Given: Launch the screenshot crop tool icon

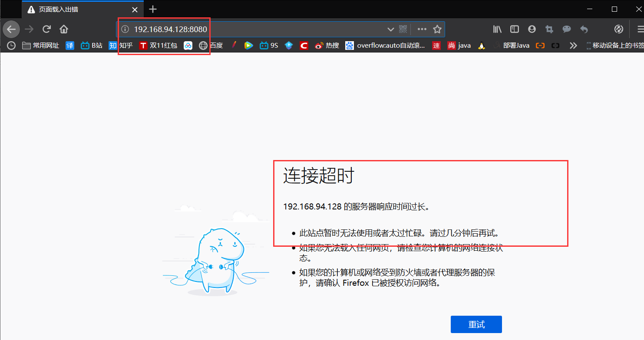Looking at the screenshot, I should 549,29.
